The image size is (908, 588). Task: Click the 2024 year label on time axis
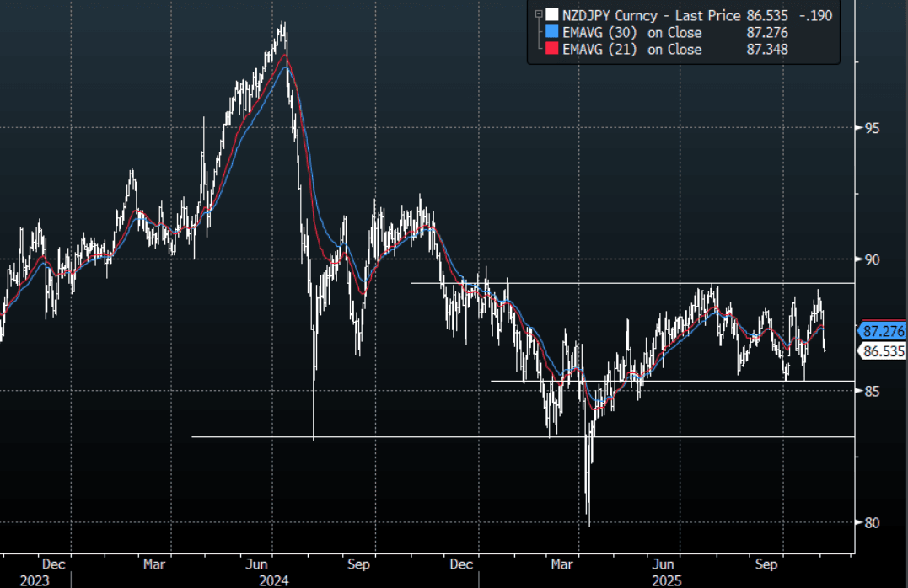coord(274,580)
